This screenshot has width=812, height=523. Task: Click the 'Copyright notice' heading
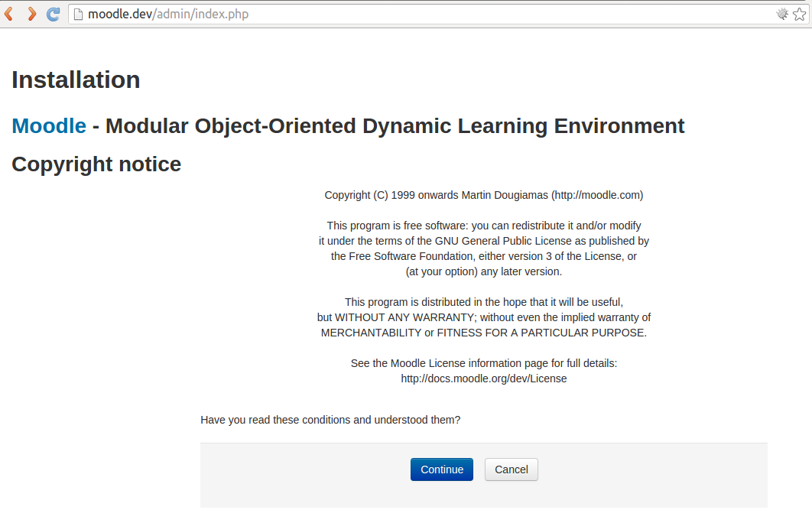click(96, 164)
